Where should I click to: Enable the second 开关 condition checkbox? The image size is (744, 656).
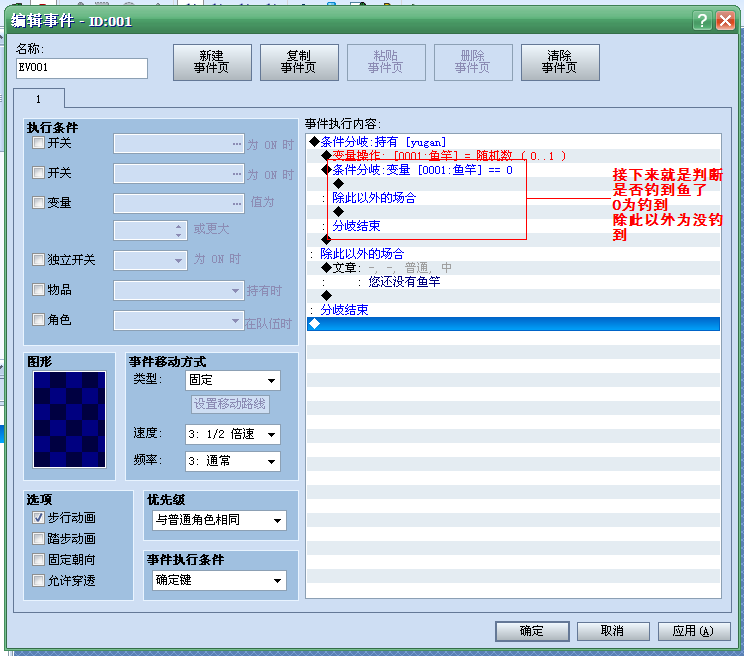pos(38,173)
